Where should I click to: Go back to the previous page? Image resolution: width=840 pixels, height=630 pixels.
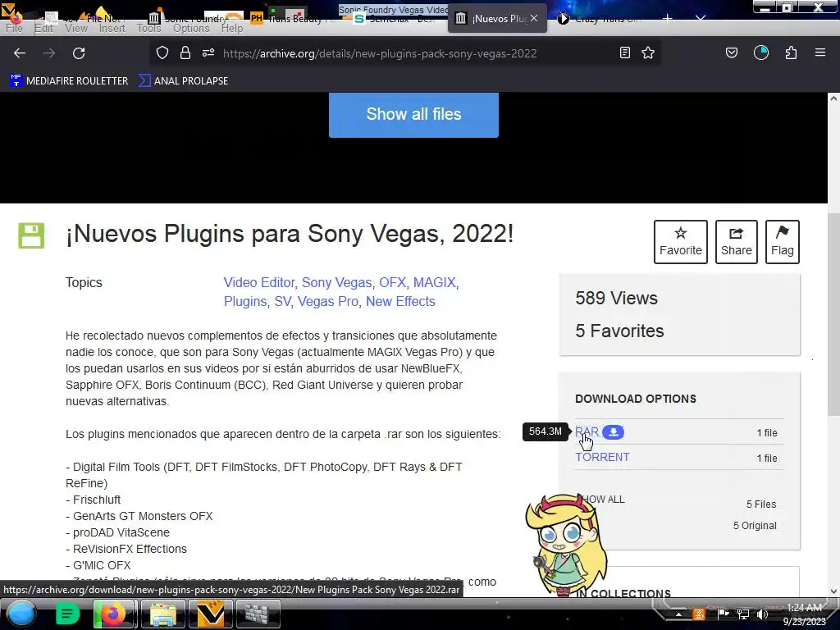click(x=20, y=53)
